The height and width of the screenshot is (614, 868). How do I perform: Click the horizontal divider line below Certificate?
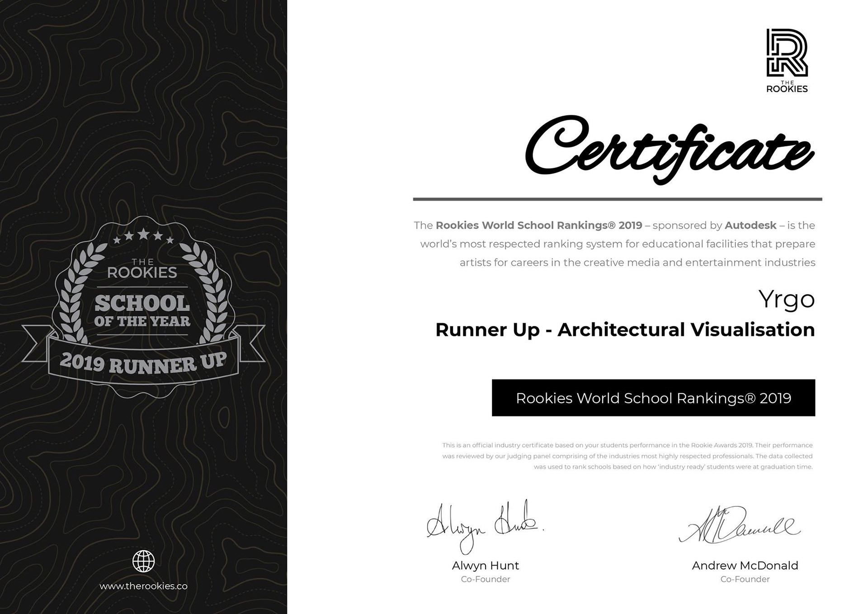pyautogui.click(x=617, y=199)
